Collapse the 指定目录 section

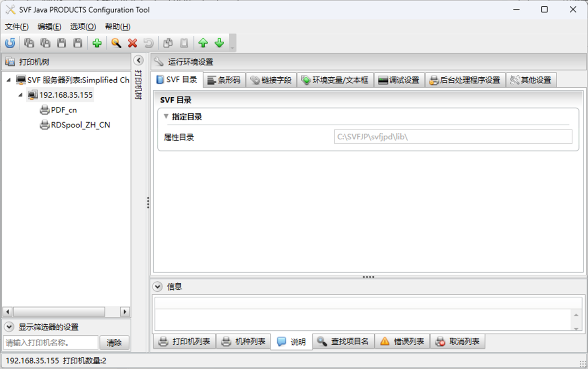pos(166,117)
